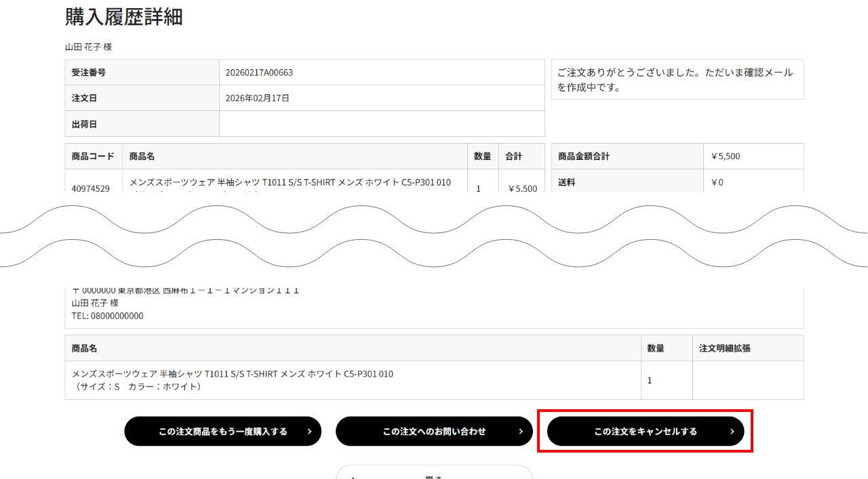Click the arrow icon on the repurchase button
The height and width of the screenshot is (479, 868).
pyautogui.click(x=309, y=432)
